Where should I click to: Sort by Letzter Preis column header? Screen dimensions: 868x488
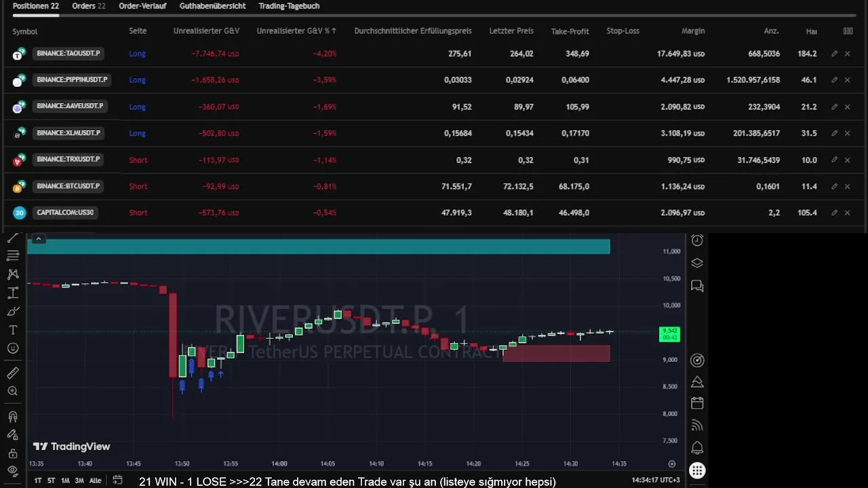click(511, 31)
